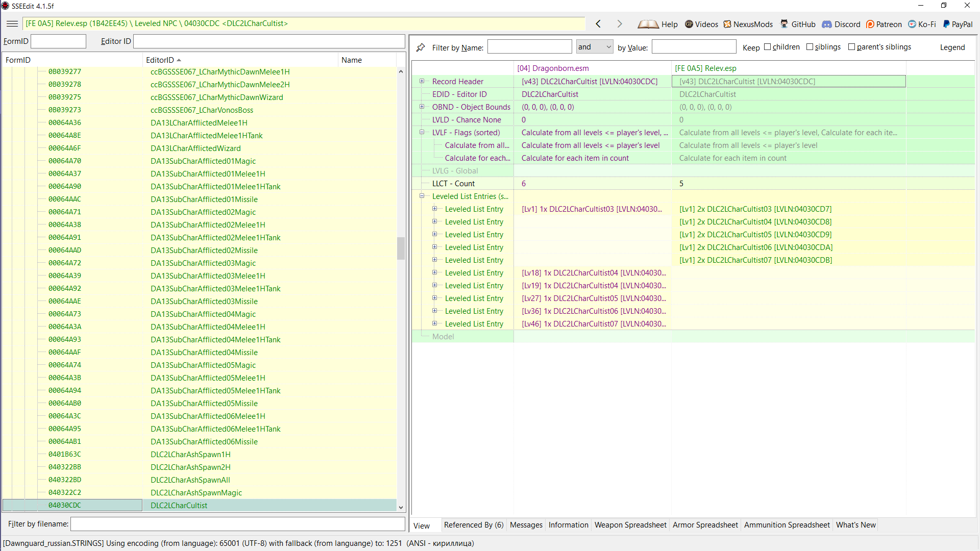Click the FormID search input field

click(59, 41)
